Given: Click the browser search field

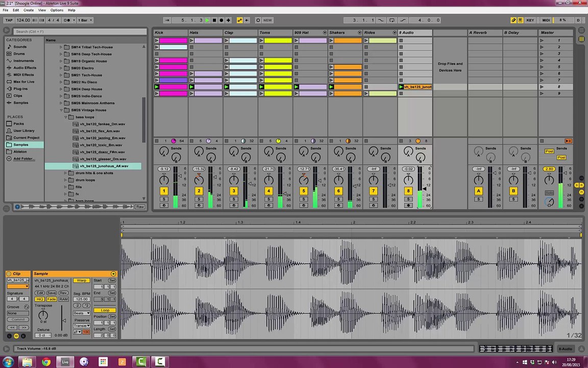Looking at the screenshot, I should click(x=80, y=32).
